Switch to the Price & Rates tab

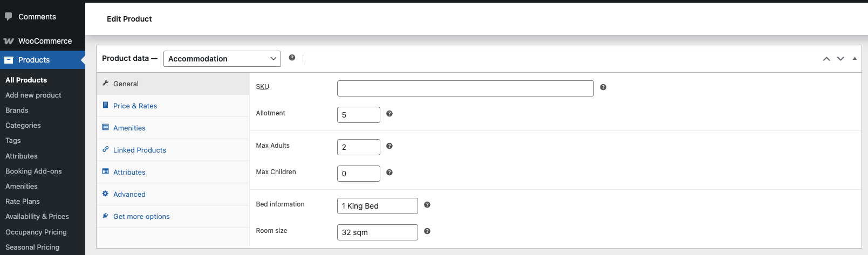point(135,106)
